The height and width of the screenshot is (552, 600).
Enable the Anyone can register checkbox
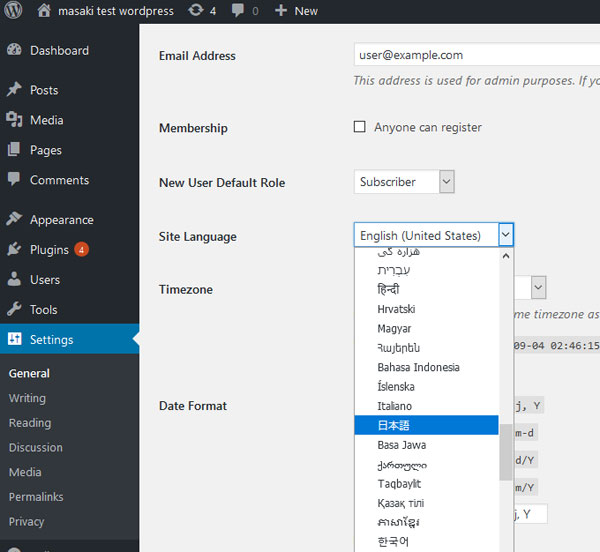[359, 127]
